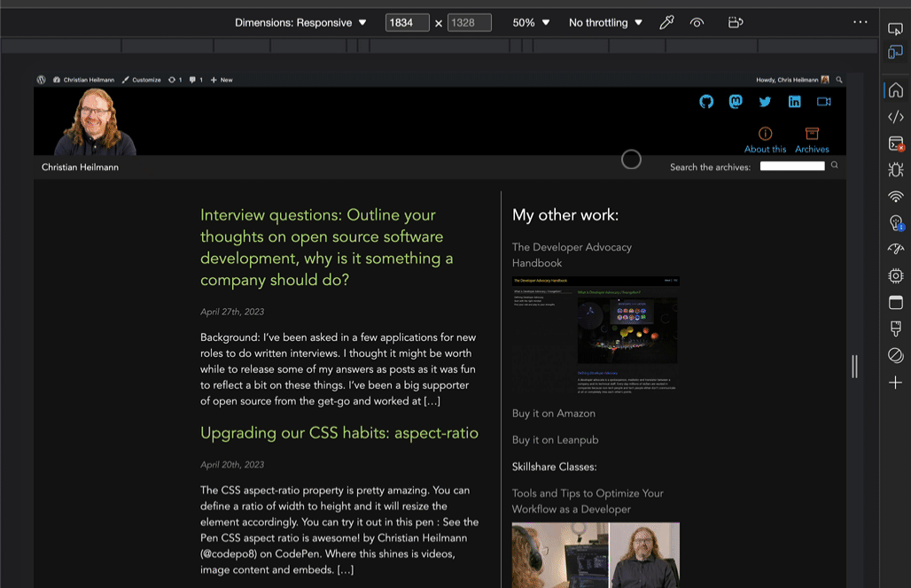Screen dimensions: 911x588
Task: Open the more options menu in the device toolbar
Action: coord(860,22)
